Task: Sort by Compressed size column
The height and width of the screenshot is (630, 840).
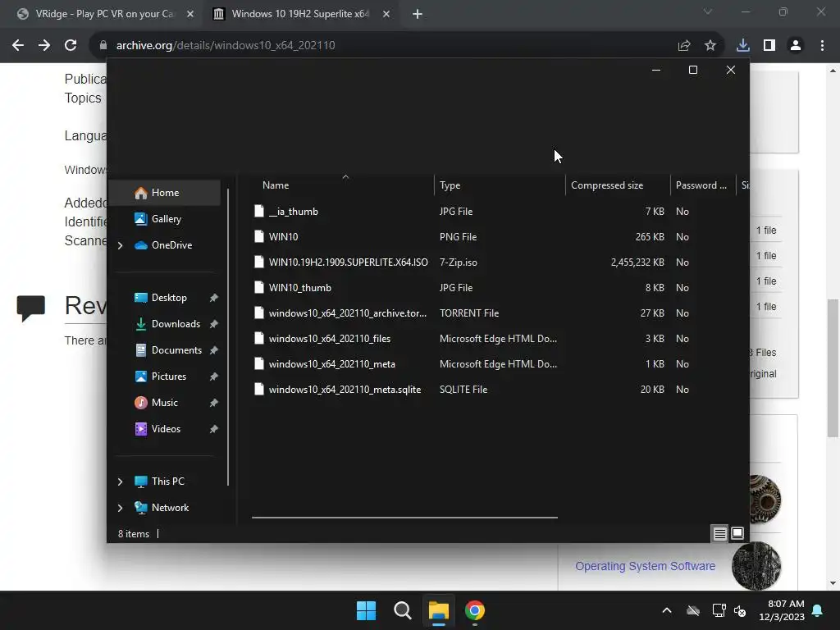Action: [x=618, y=185]
